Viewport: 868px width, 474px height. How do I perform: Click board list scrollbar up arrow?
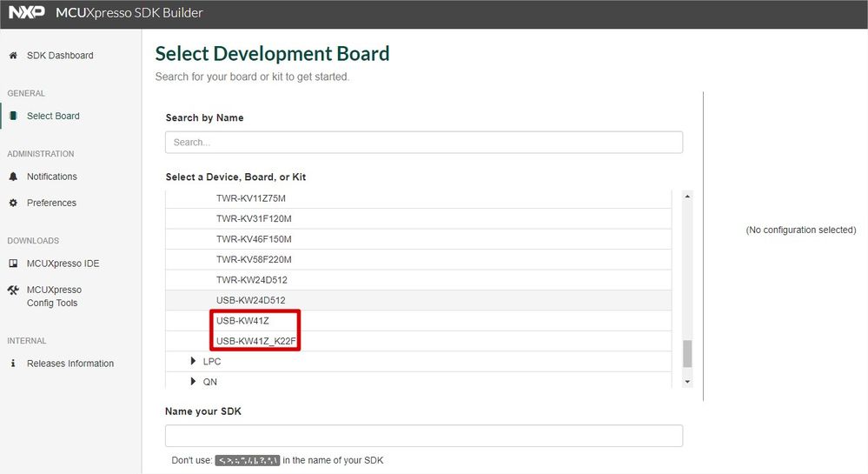click(687, 197)
